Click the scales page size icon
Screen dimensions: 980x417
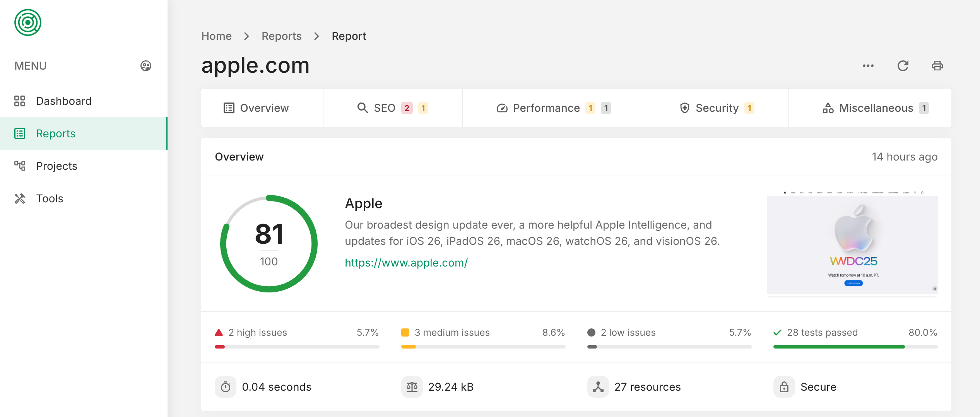click(x=412, y=387)
